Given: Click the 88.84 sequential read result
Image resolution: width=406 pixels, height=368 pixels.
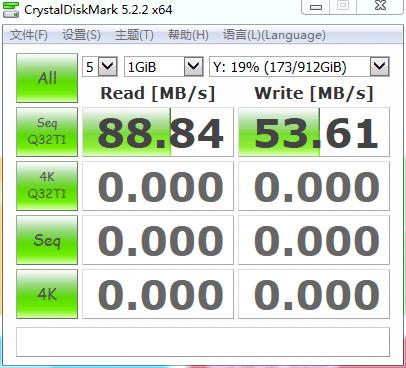Looking at the screenshot, I should (x=158, y=132).
